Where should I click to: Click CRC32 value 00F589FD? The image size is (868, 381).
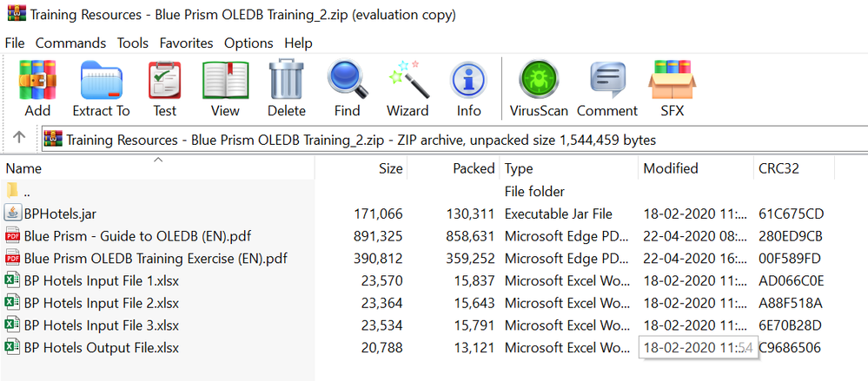pos(790,259)
